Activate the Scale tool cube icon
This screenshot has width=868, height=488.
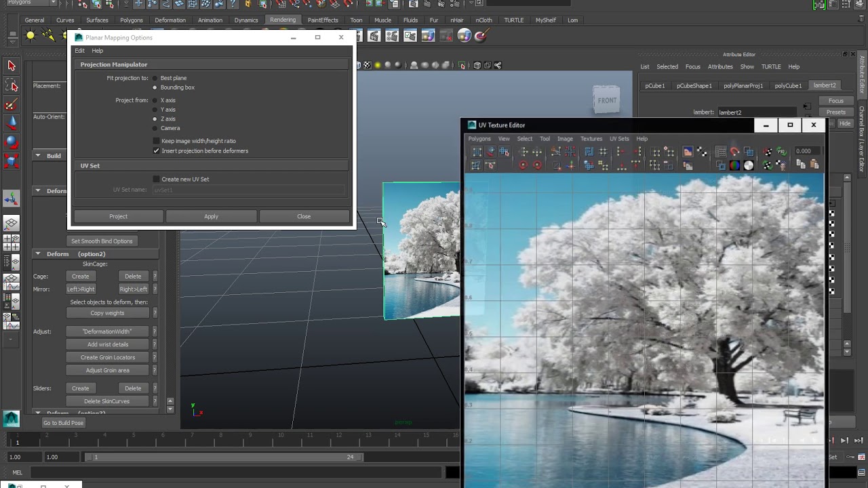click(12, 161)
